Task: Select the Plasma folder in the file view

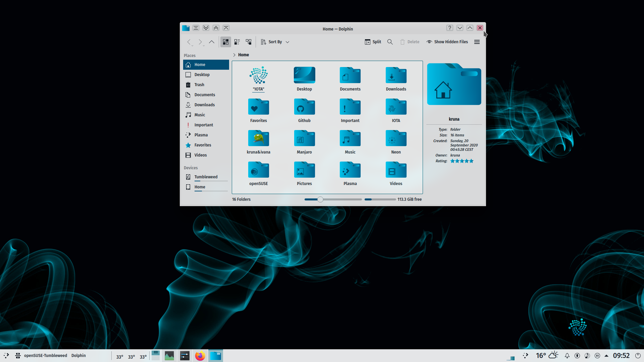Action: pos(350,173)
